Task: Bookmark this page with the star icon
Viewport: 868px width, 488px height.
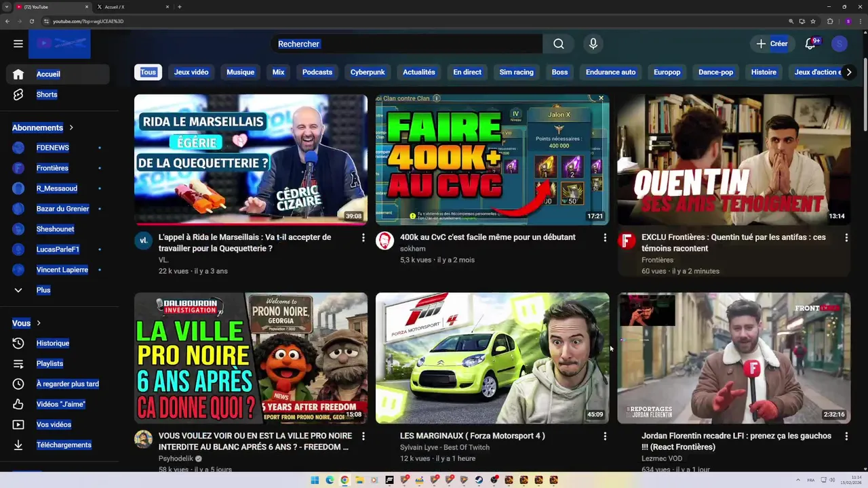Action: click(x=813, y=21)
